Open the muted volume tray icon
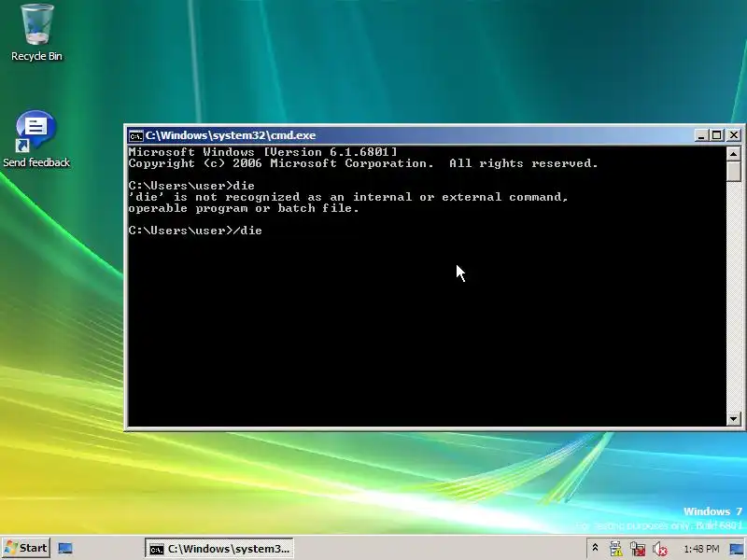747x560 pixels. 660,549
